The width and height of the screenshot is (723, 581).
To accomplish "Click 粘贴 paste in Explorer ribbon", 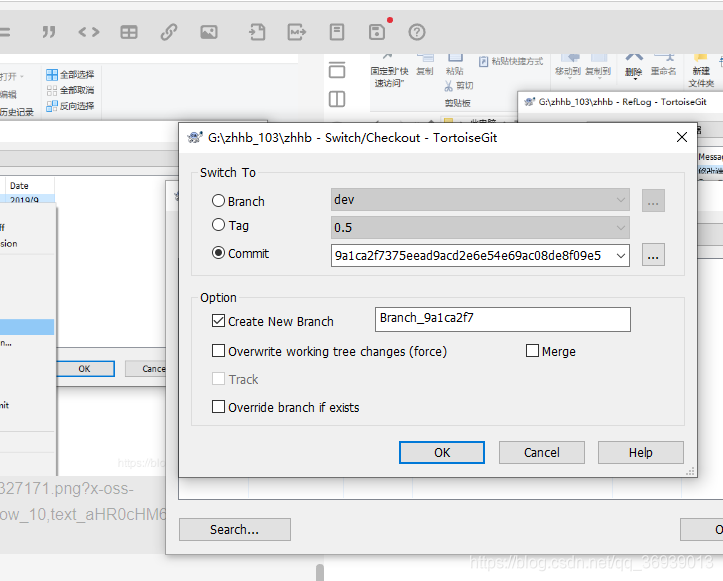I will tap(455, 65).
